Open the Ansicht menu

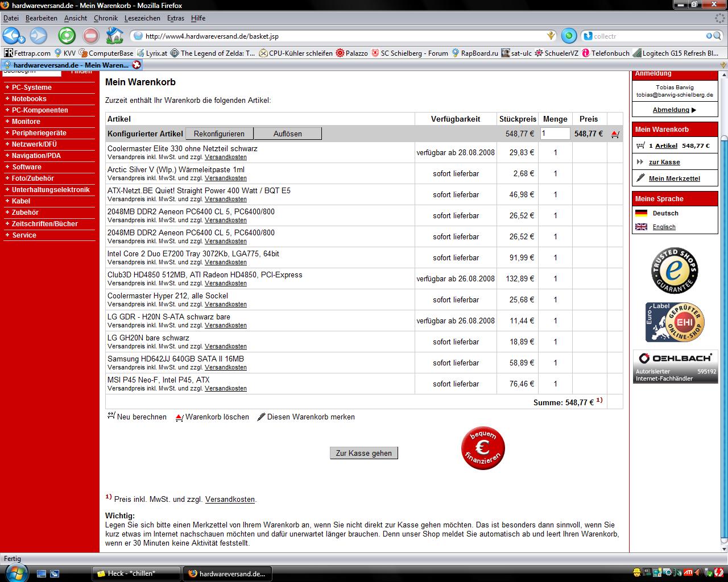pos(76,18)
